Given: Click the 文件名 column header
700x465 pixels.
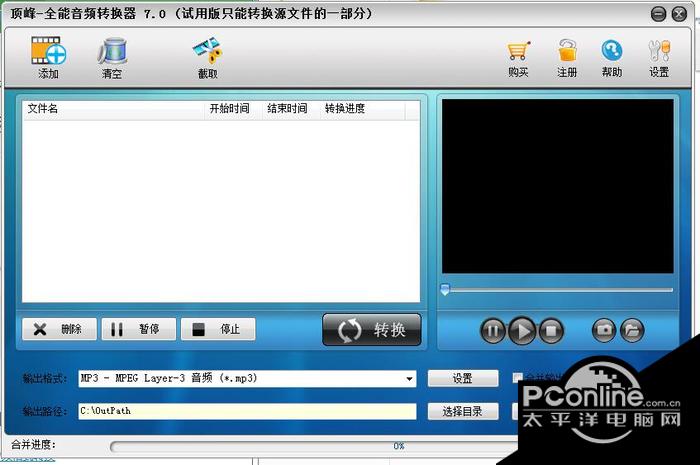Looking at the screenshot, I should coord(113,109).
